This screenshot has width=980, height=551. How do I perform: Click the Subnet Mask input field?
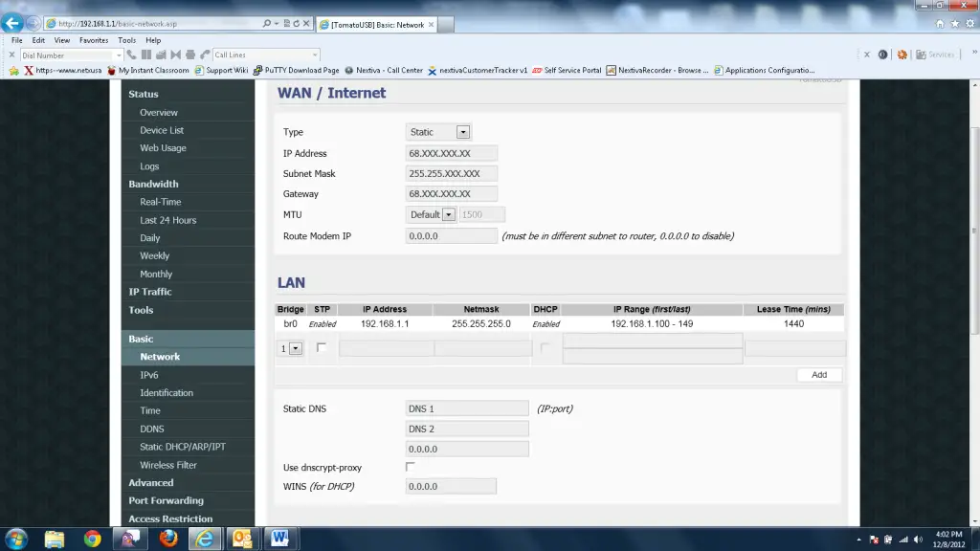(x=452, y=174)
